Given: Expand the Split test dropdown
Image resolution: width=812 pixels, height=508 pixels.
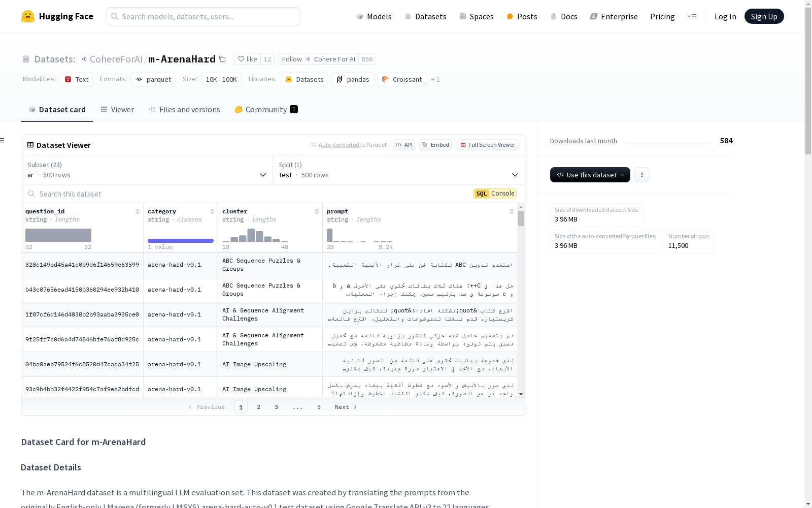Looking at the screenshot, I should [x=399, y=170].
